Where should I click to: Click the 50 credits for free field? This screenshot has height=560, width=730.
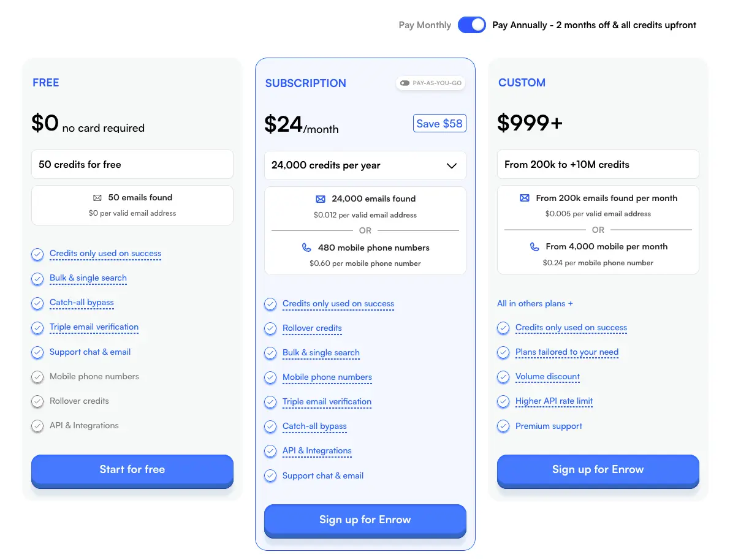132,165
